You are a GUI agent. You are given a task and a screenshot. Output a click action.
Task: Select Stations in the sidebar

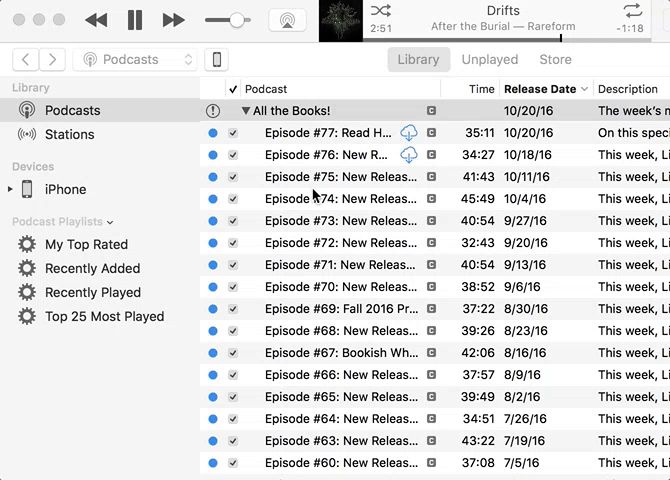[100, 134]
